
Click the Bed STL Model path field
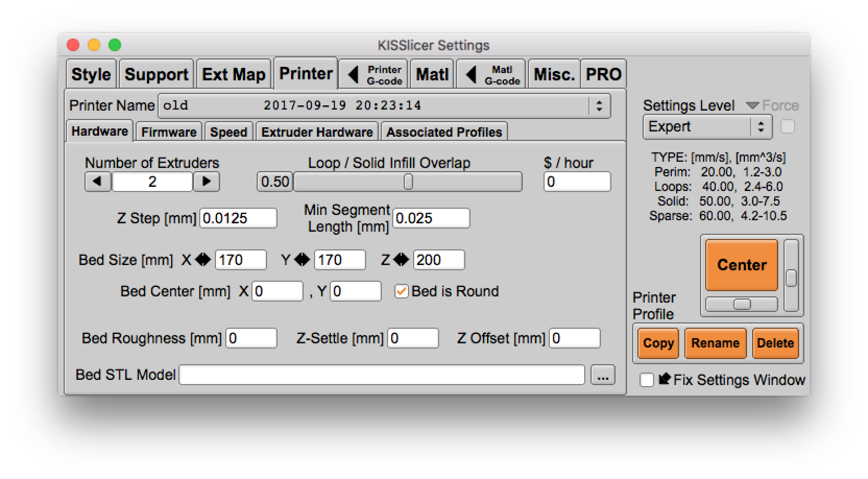[382, 375]
